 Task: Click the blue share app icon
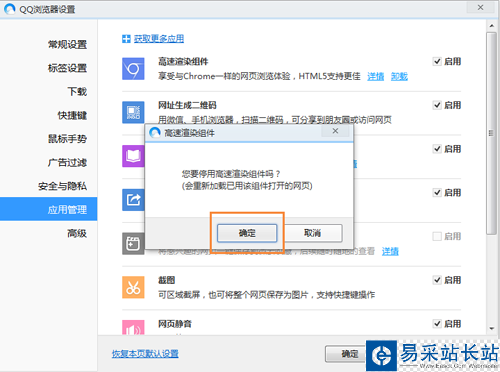(133, 200)
